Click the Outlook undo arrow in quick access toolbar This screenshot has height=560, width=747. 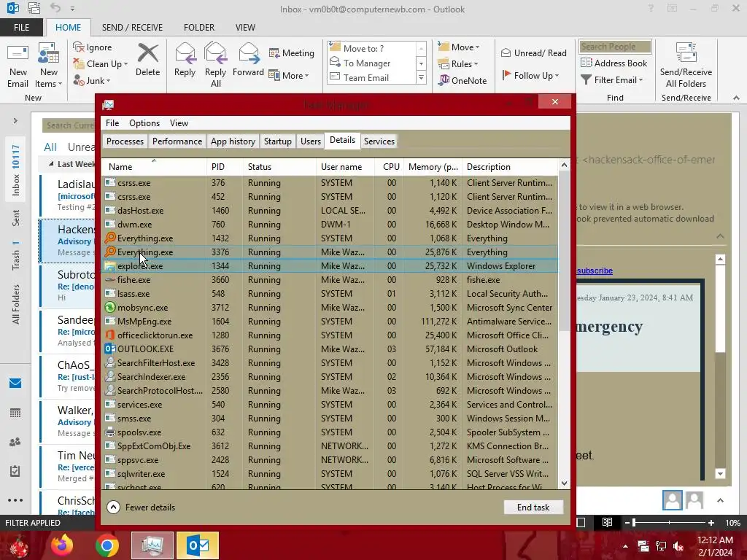coord(55,8)
